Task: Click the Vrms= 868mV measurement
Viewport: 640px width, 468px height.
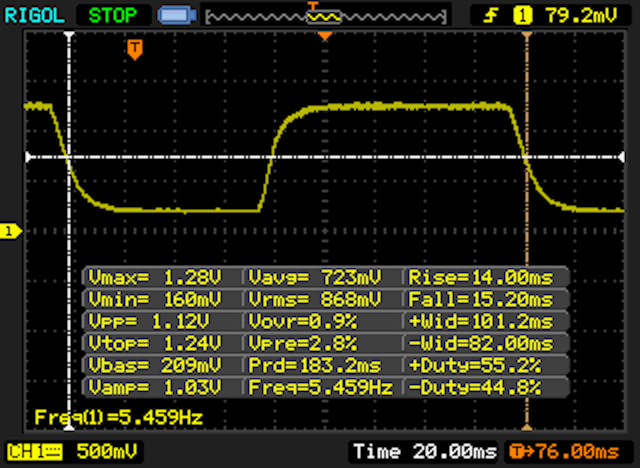Action: pyautogui.click(x=315, y=299)
